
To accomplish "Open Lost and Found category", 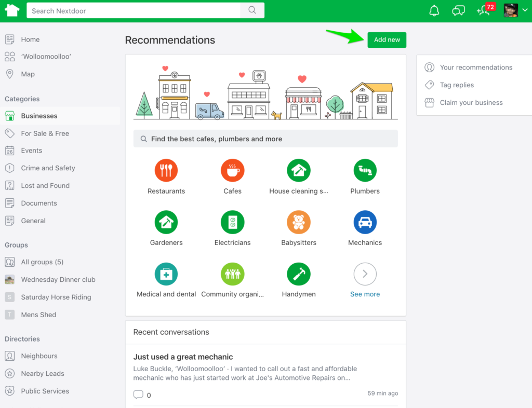I will point(46,186).
